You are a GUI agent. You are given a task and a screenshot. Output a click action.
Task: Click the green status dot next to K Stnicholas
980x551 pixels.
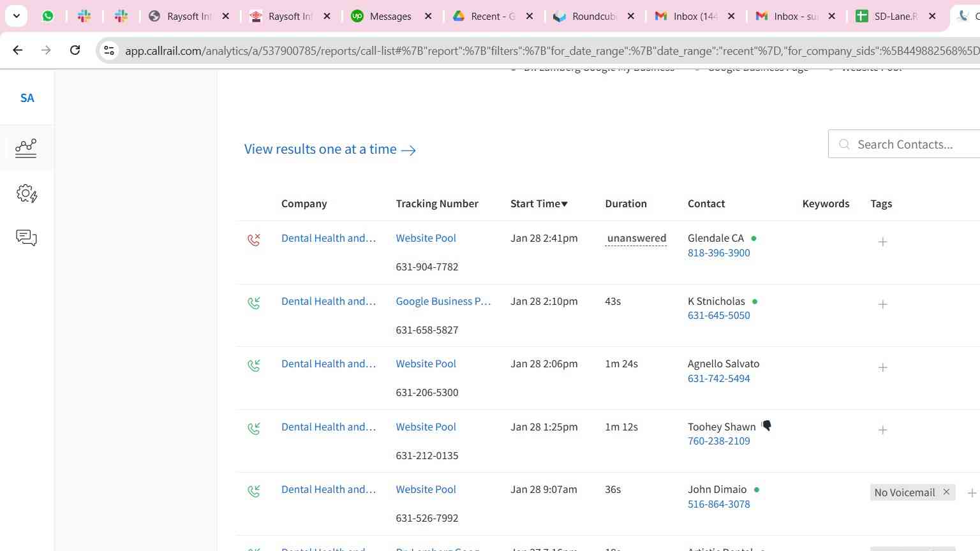(x=755, y=301)
